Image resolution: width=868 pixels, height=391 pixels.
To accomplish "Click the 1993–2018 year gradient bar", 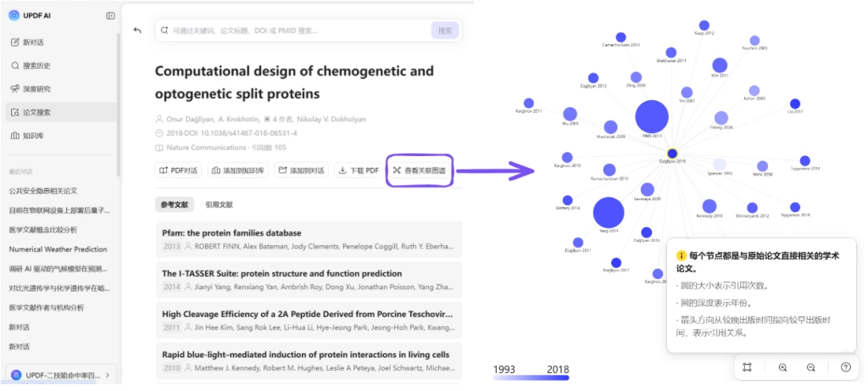I will tap(531, 377).
